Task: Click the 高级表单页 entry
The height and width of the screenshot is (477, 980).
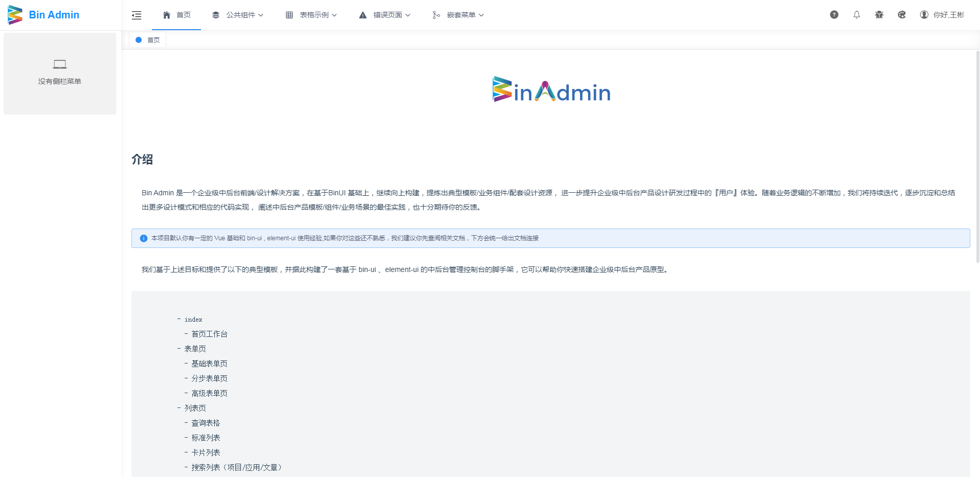Action: click(210, 394)
